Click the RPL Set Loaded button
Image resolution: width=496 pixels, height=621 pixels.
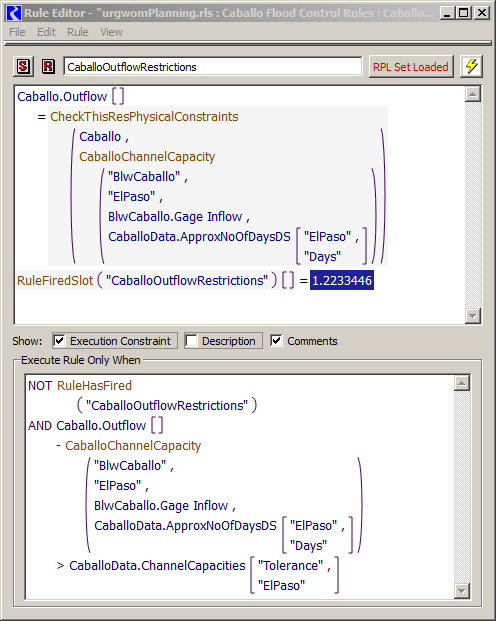point(411,67)
